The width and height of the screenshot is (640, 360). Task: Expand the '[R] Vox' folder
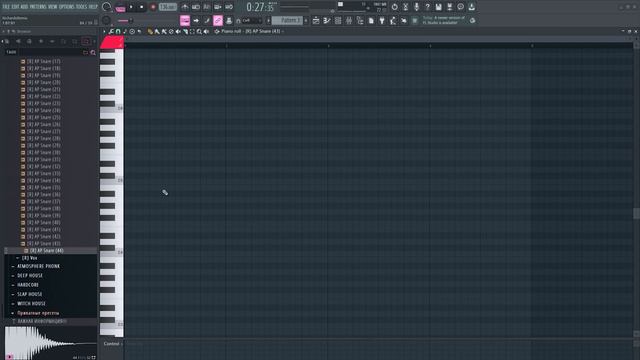29,258
